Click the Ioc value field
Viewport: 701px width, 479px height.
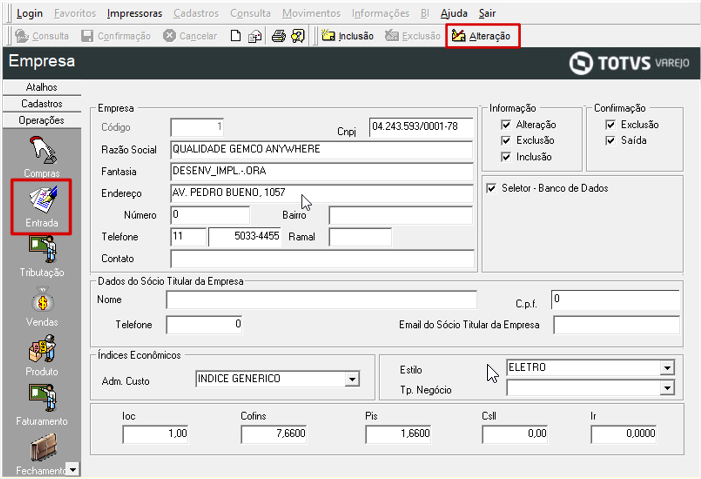(x=155, y=434)
